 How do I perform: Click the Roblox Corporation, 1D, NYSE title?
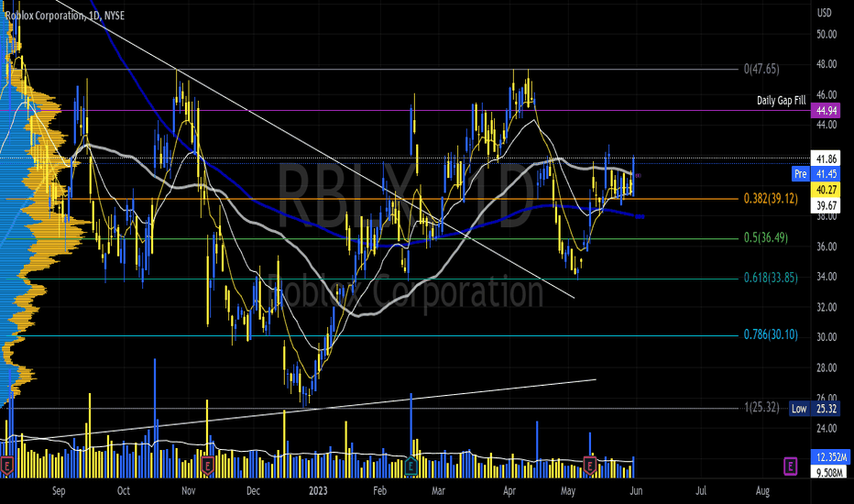click(65, 16)
